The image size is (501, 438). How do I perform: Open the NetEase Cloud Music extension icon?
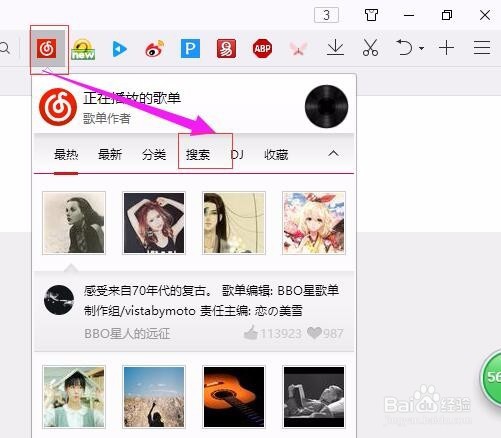(x=47, y=49)
